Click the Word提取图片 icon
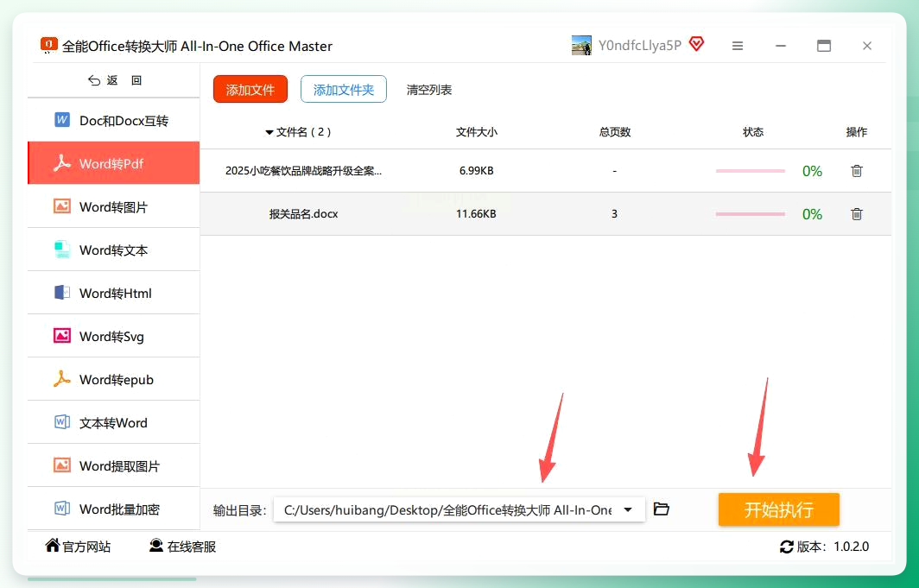919x588 pixels. tap(62, 465)
